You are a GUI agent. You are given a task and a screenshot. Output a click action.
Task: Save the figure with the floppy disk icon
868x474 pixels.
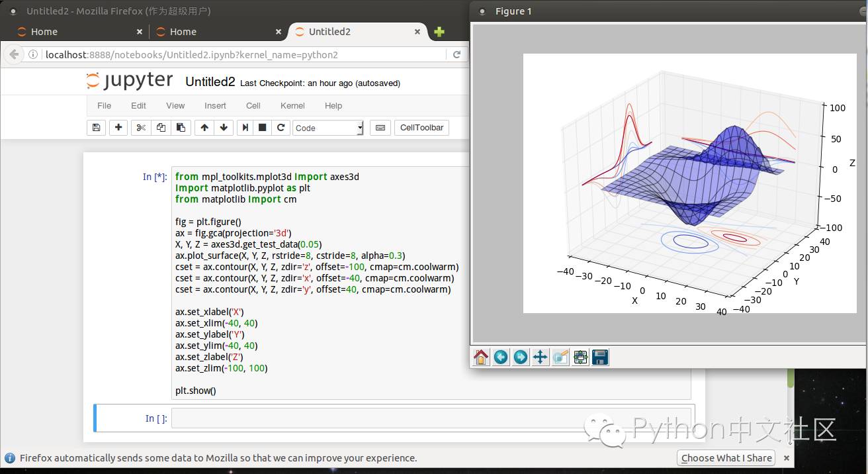click(600, 357)
